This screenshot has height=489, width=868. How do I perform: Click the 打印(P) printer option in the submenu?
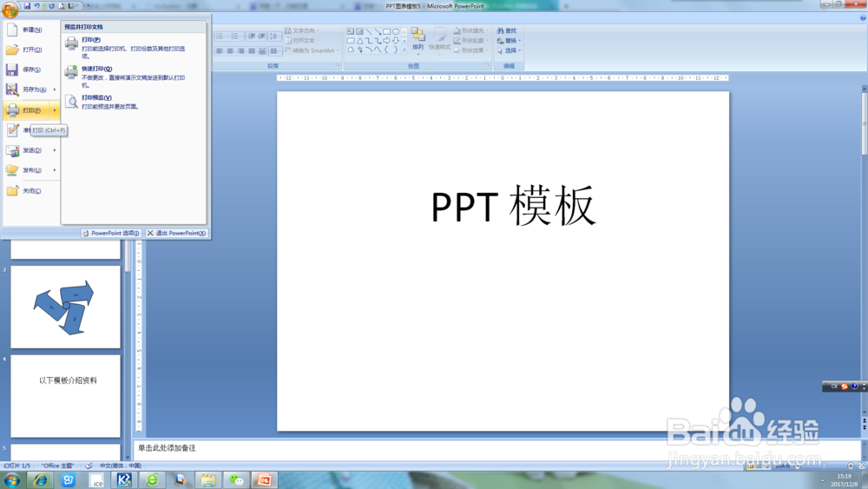133,48
